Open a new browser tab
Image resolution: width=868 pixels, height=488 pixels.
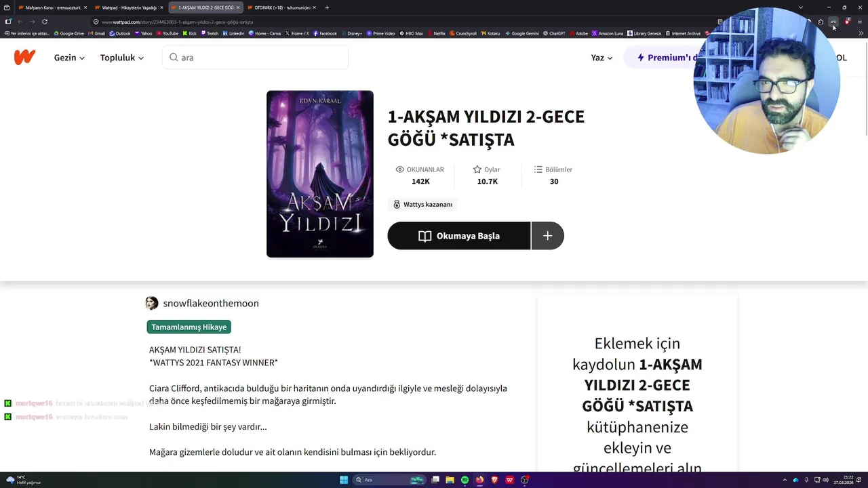coord(327,7)
